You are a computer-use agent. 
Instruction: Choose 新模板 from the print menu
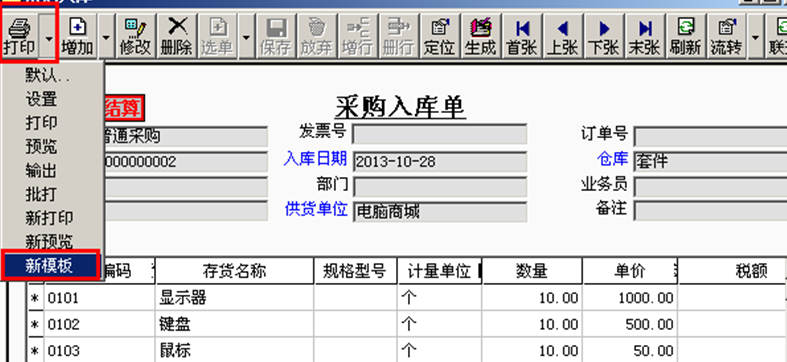(51, 266)
